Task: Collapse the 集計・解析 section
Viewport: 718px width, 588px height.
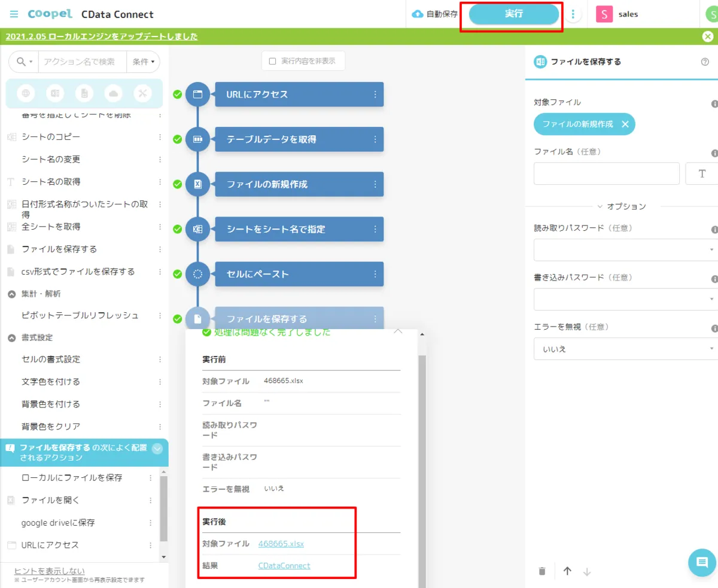Action: point(11,294)
